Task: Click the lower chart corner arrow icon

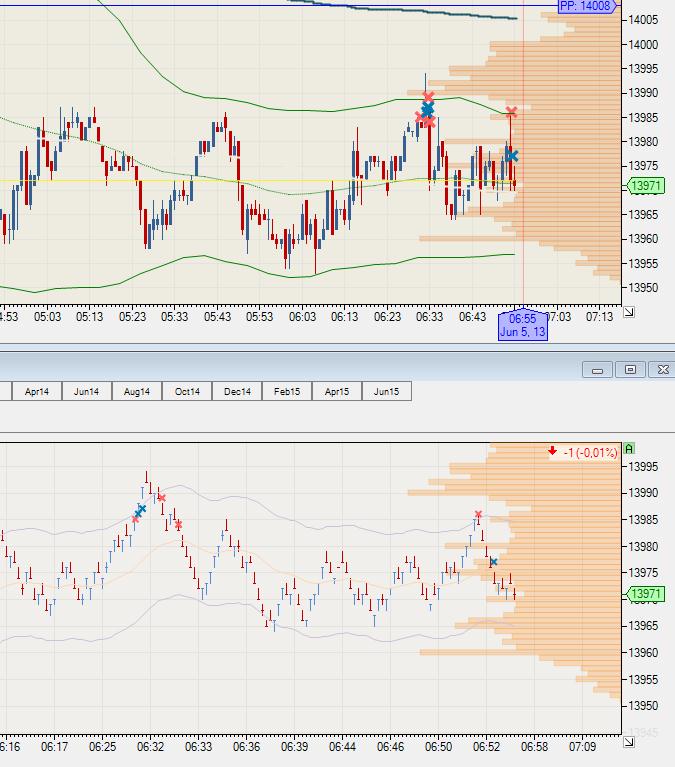Action: 629,742
